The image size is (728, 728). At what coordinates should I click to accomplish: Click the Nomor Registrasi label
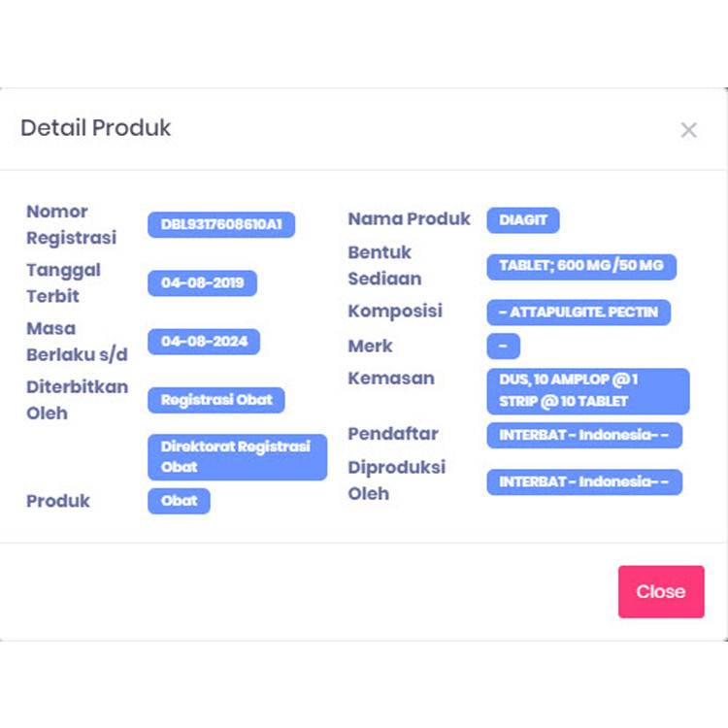pyautogui.click(x=71, y=224)
